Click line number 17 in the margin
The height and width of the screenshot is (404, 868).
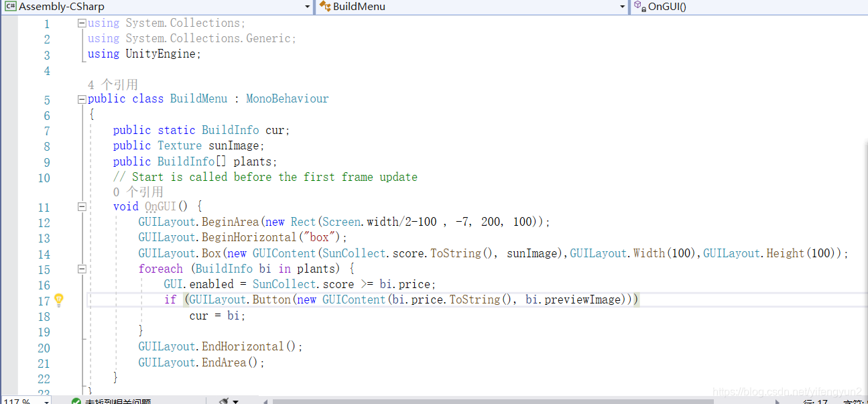click(44, 301)
